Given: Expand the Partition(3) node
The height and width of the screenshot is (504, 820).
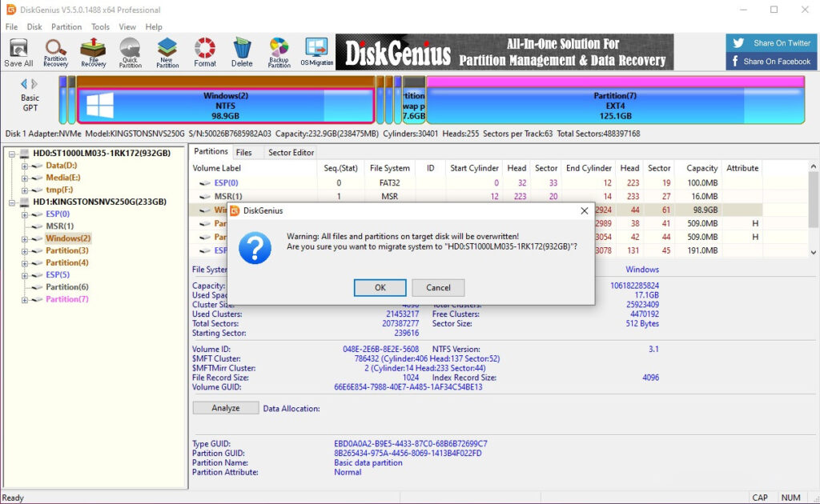Looking at the screenshot, I should coord(26,250).
